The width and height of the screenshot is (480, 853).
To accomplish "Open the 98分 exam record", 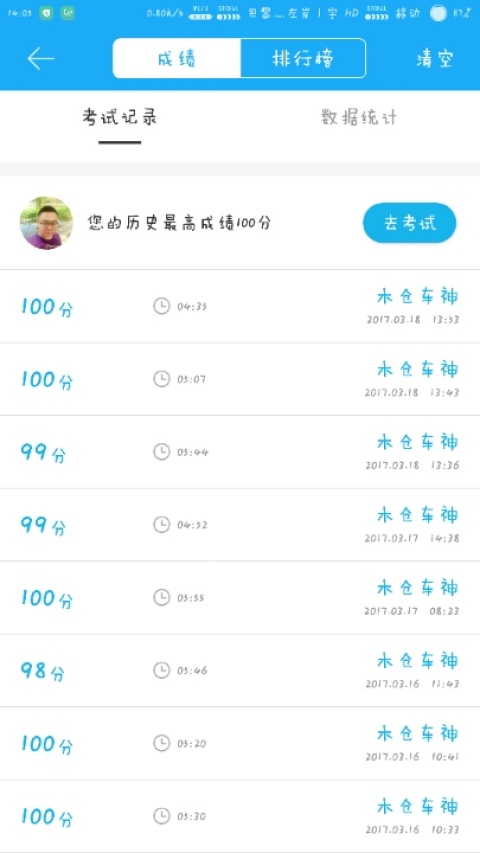I will [240, 670].
